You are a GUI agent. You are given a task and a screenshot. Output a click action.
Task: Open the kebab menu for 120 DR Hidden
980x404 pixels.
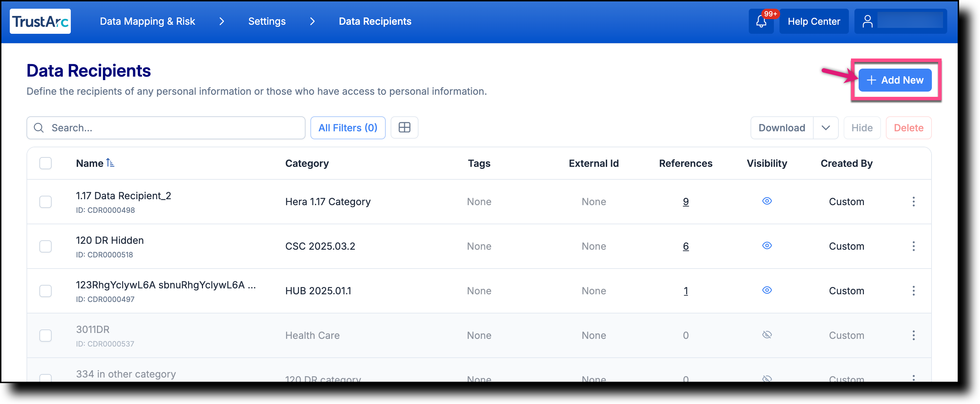pos(914,246)
